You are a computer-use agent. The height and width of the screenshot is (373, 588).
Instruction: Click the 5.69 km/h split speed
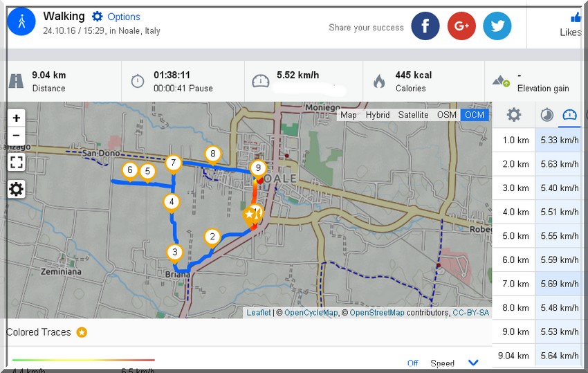560,284
